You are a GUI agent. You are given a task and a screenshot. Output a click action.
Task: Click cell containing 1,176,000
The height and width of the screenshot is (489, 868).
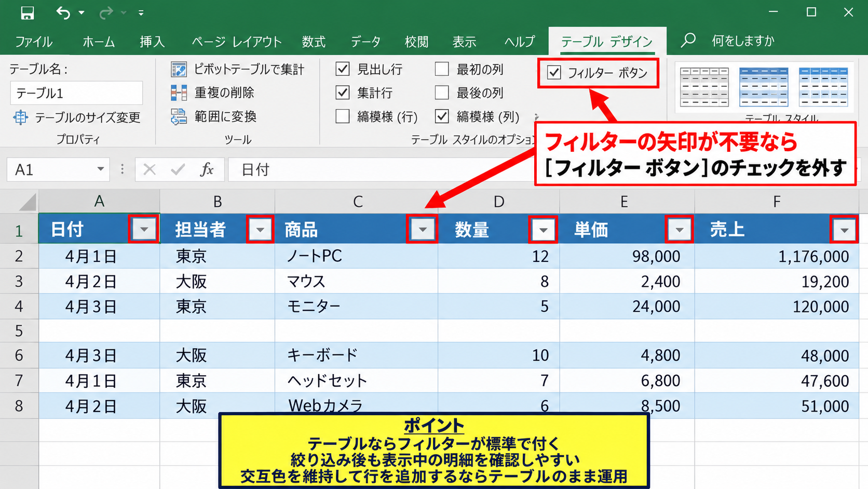pyautogui.click(x=777, y=256)
